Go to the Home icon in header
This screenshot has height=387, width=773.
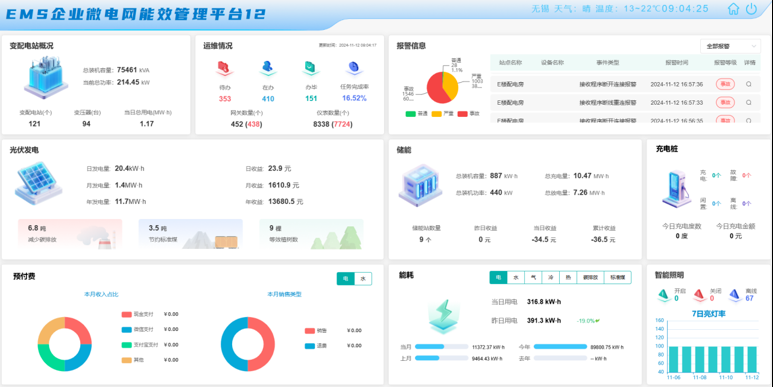[734, 9]
